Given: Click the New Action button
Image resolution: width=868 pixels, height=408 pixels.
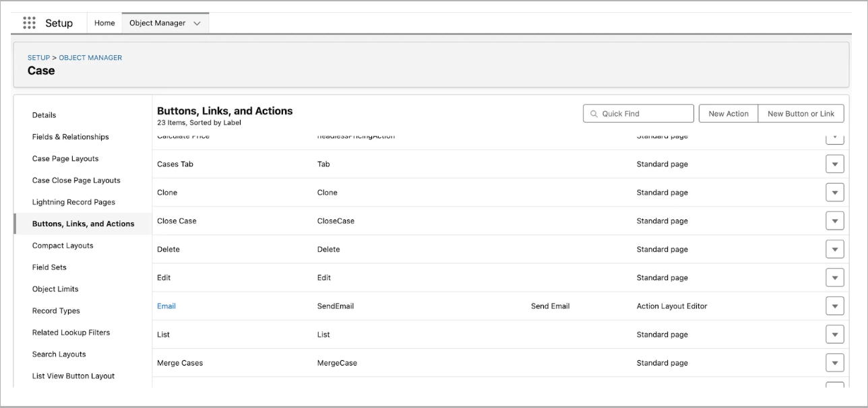Looking at the screenshot, I should [x=728, y=113].
